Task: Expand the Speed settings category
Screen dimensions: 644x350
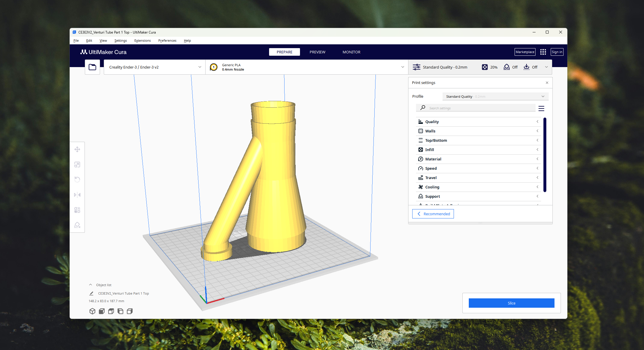Action: pos(478,168)
